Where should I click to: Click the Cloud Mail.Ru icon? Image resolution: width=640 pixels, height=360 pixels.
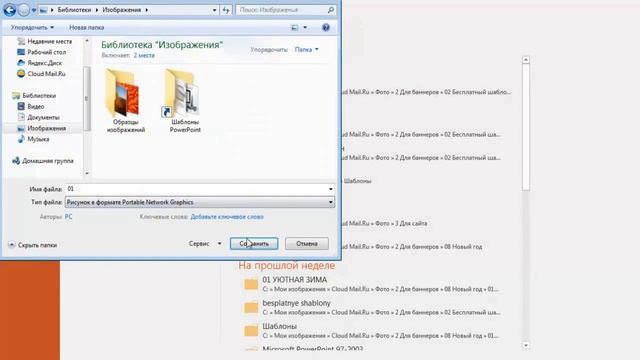(x=21, y=74)
